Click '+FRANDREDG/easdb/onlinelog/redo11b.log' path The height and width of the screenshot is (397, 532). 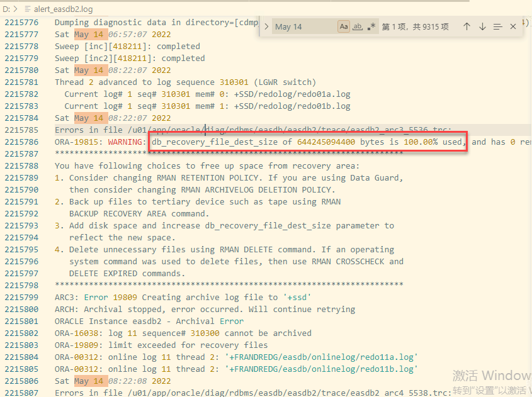321,369
